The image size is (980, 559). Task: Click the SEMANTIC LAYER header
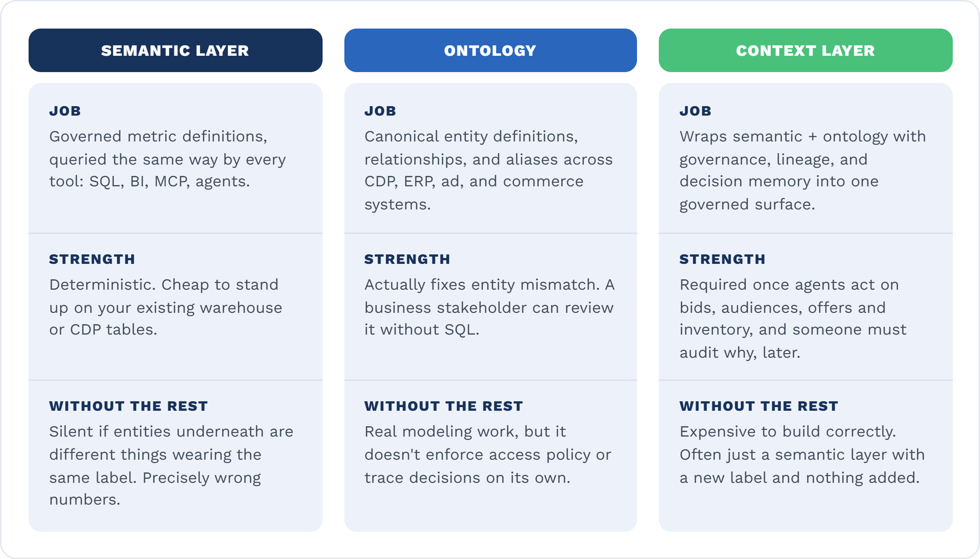[176, 50]
